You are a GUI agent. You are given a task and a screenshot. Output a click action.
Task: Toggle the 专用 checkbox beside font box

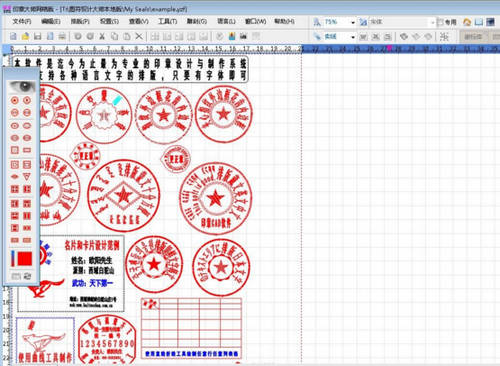tap(440, 22)
